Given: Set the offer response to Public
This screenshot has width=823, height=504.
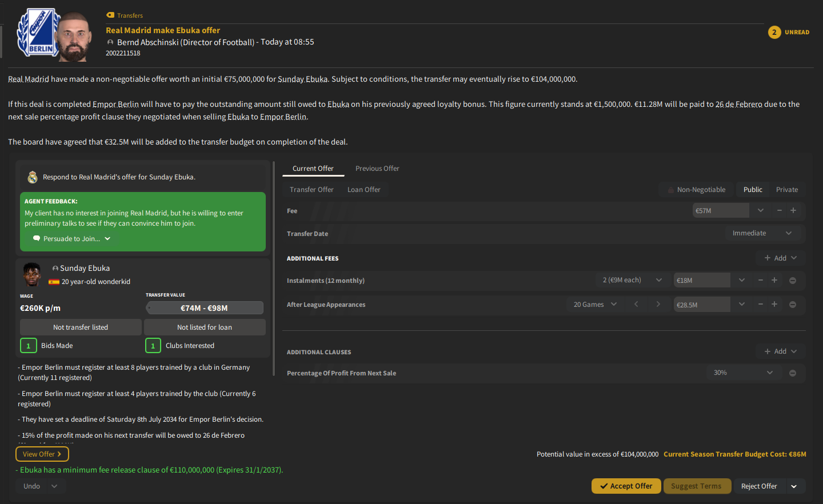Looking at the screenshot, I should coord(753,190).
